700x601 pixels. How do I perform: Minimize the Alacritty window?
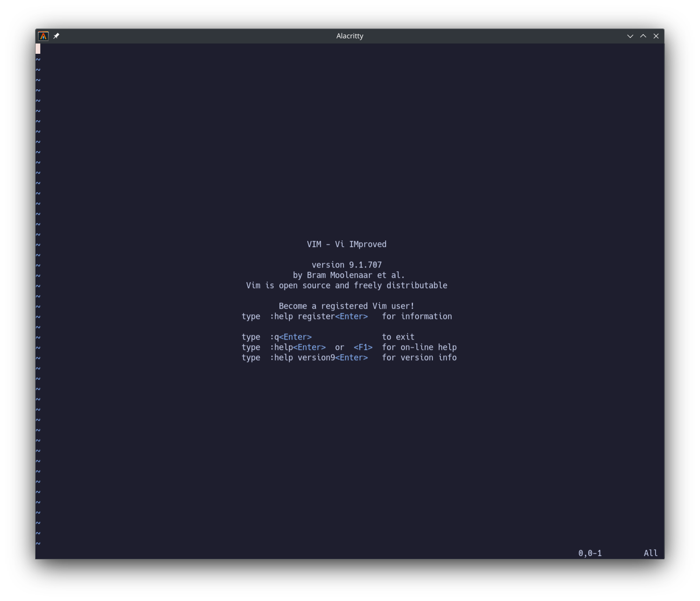click(630, 36)
